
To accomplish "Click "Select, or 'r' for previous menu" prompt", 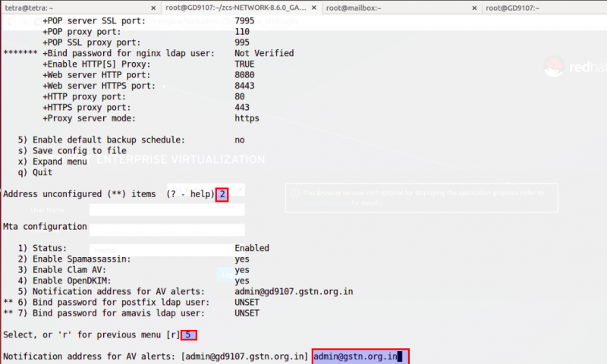I will click(92, 335).
